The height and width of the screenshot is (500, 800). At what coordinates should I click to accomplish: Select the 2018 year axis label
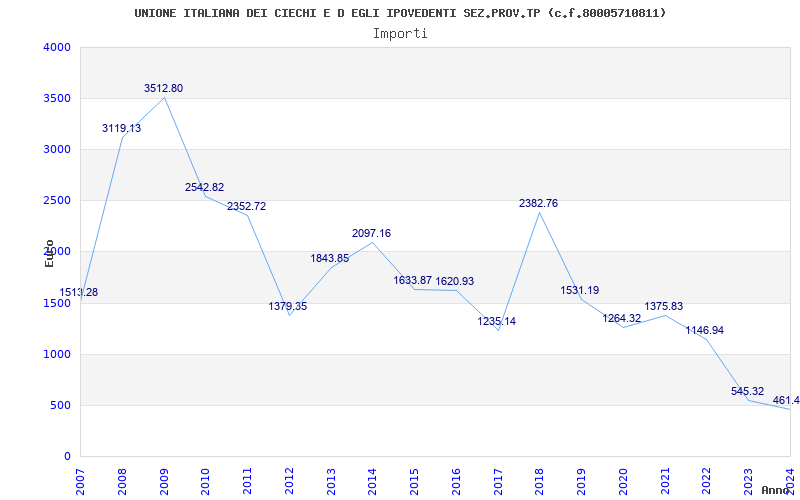pos(540,482)
